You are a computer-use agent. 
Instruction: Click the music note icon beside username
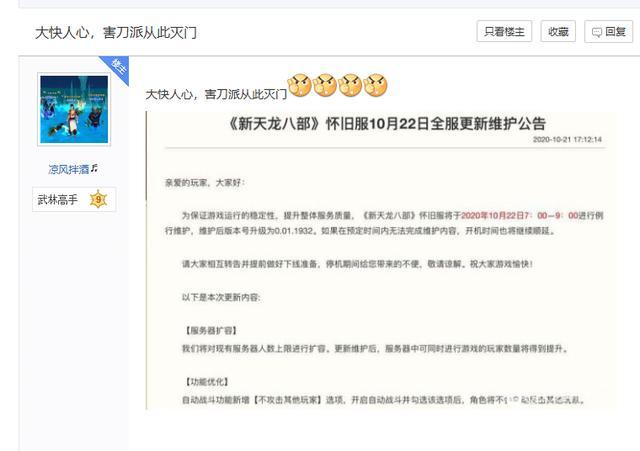click(x=94, y=168)
